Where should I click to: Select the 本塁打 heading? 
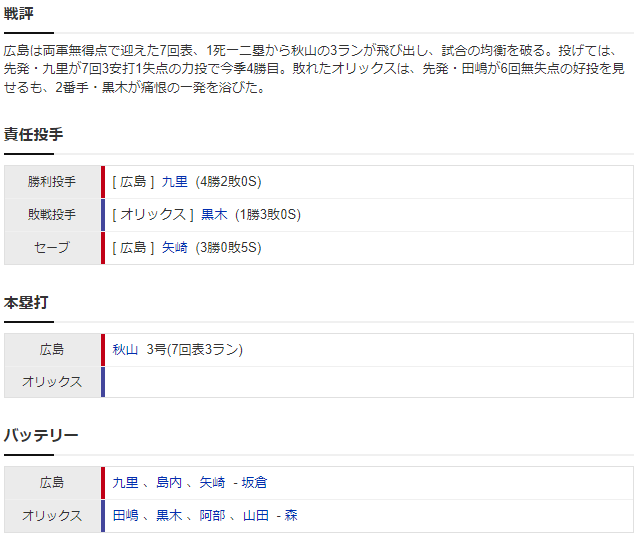coord(26,302)
